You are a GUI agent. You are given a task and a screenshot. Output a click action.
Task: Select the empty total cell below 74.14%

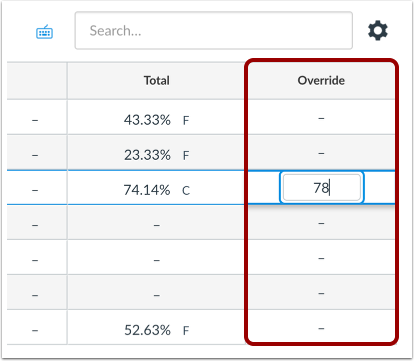pyautogui.click(x=156, y=222)
